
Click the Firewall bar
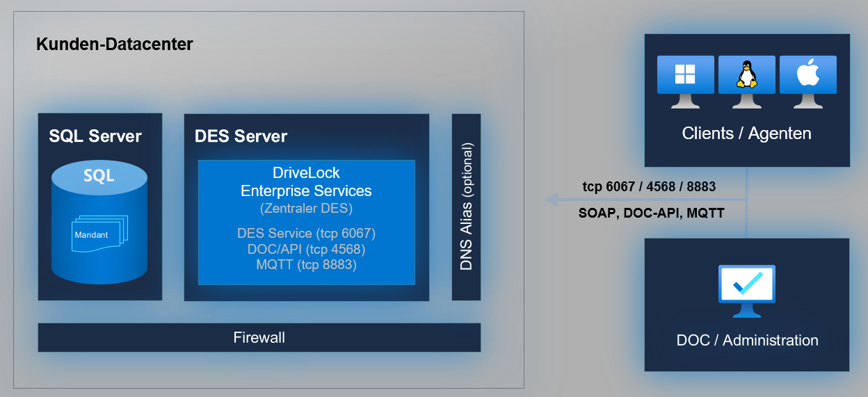259,338
